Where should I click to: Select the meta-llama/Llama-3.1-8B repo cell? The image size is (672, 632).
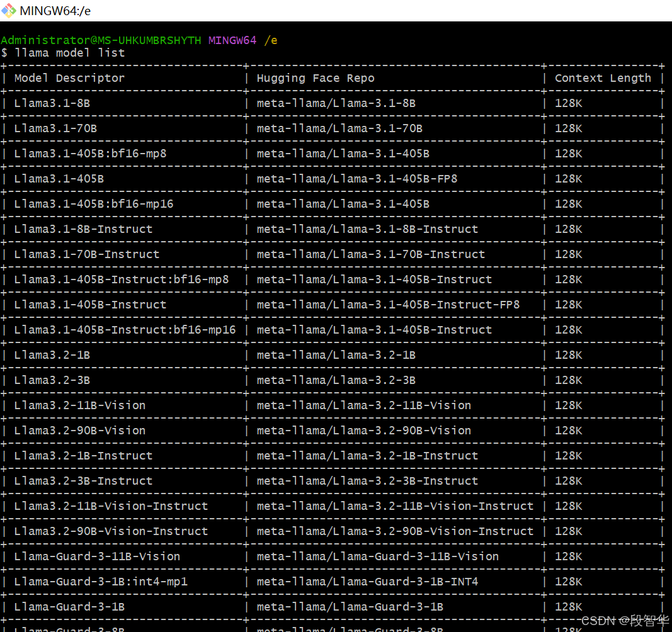click(336, 103)
